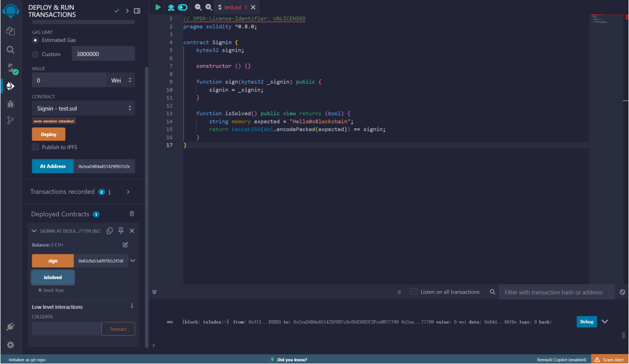Open the Search in files sidebar icon
629x364 pixels.
[x=10, y=50]
